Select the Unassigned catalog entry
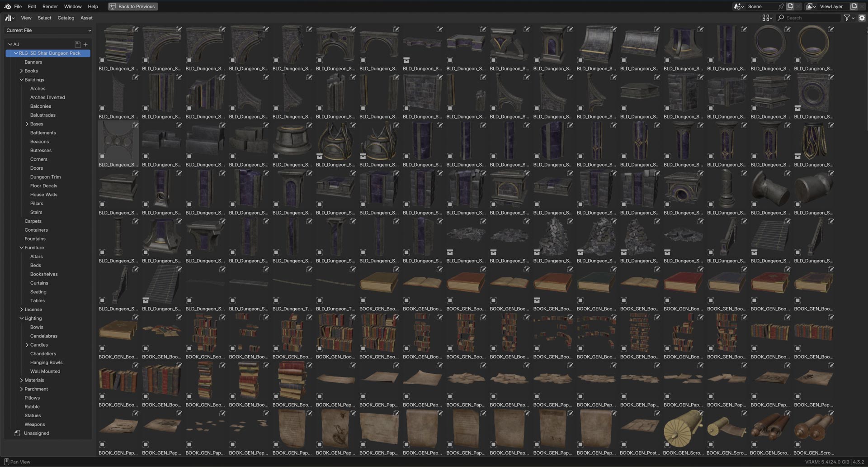 37,433
